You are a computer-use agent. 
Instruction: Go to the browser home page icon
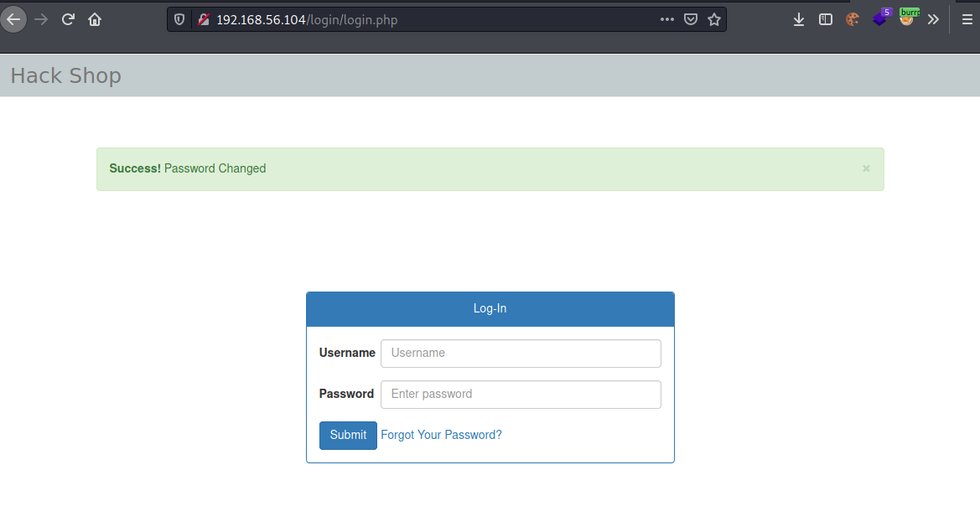(94, 18)
